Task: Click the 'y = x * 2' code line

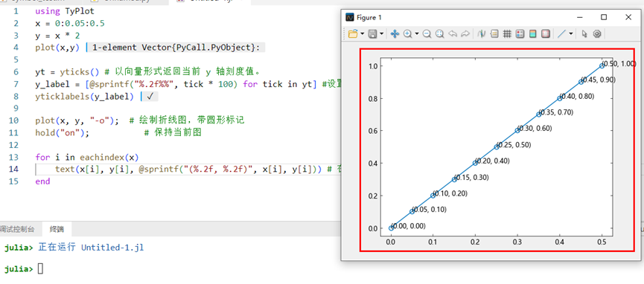Action: point(57,36)
